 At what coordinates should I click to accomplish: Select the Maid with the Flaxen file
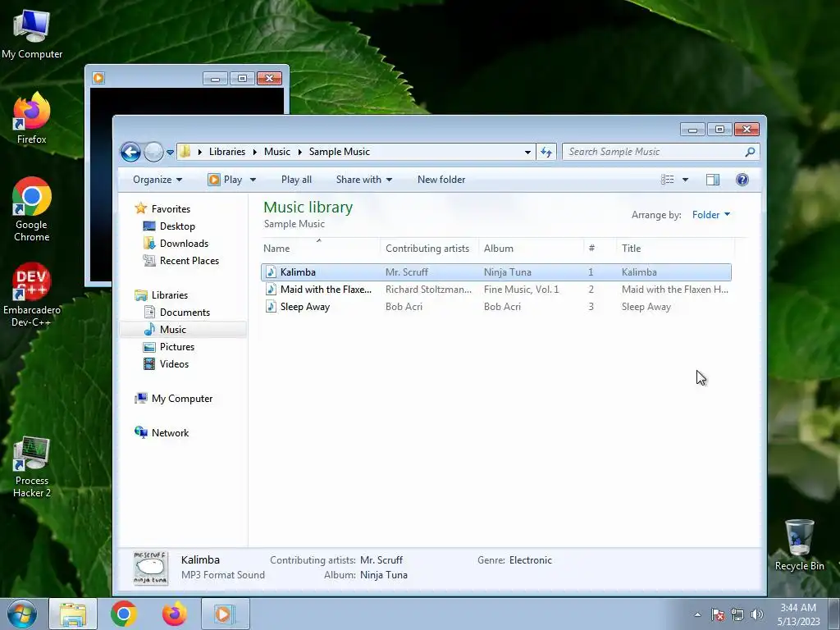[x=495, y=290]
